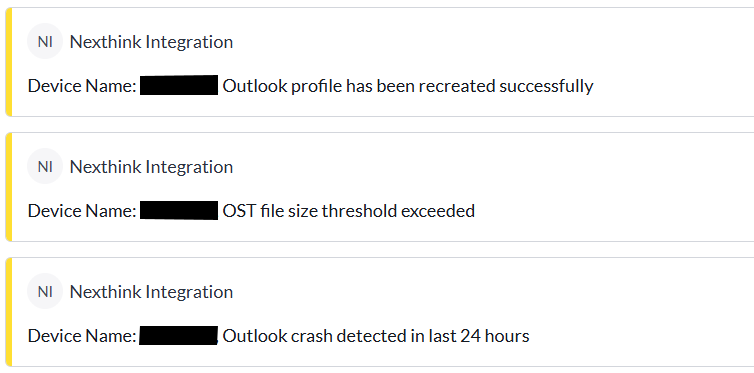
Task: Click redacted device name in Outlook crash card
Action: tap(178, 335)
